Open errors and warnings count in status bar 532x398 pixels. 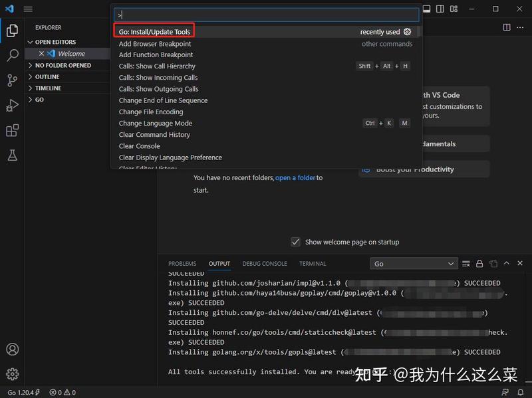(x=63, y=392)
